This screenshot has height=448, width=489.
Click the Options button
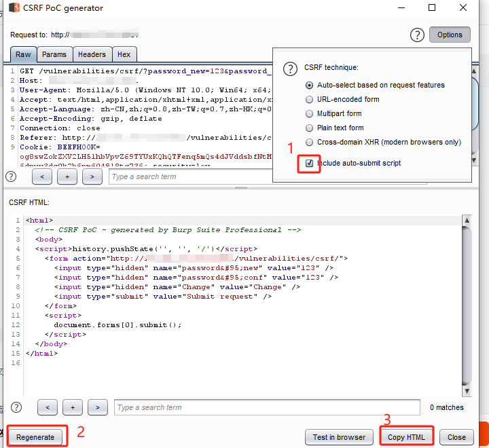[x=450, y=35]
